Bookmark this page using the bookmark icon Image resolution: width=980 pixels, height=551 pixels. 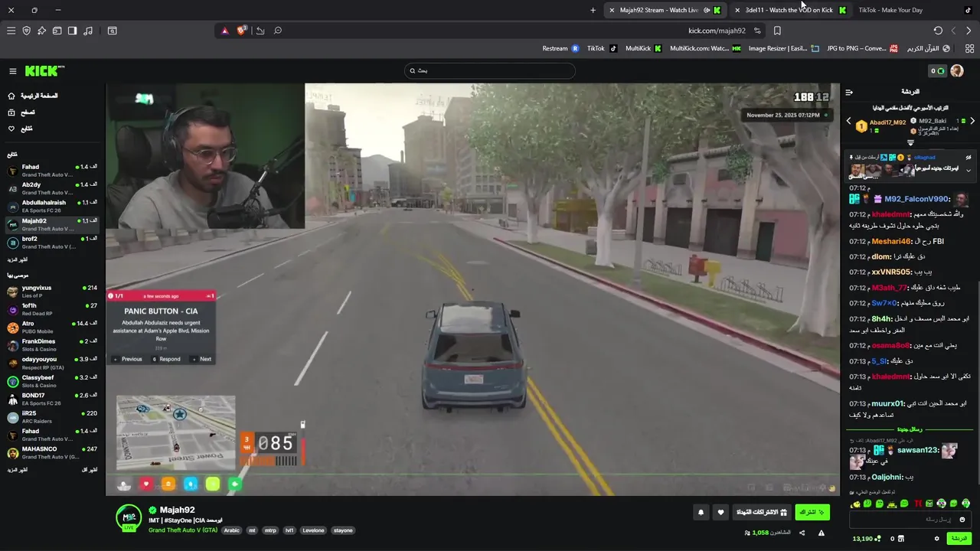[x=777, y=31]
